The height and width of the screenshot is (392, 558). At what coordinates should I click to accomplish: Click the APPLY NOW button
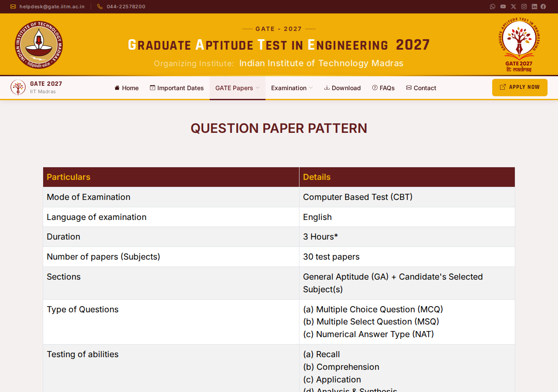click(520, 88)
